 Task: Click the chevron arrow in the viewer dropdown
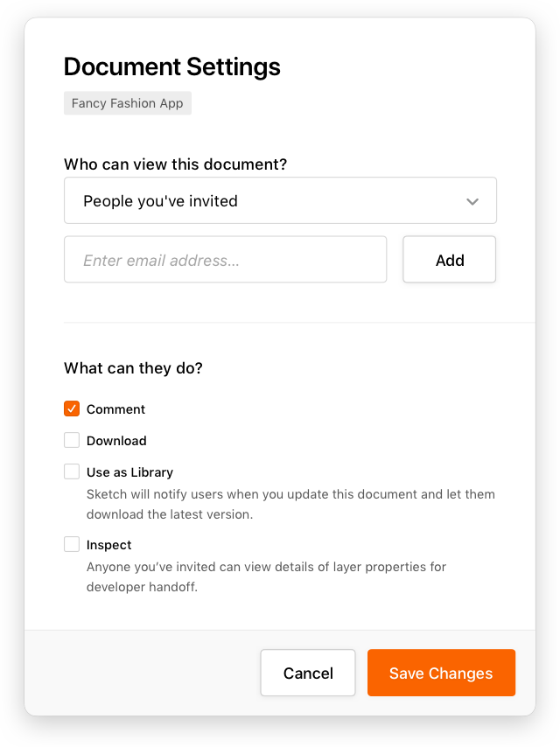point(472,201)
